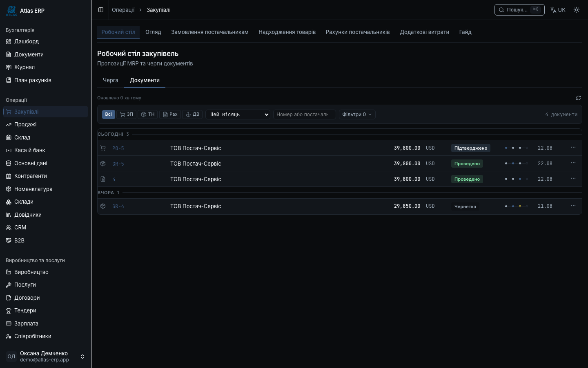
Task: Open the GR-5 document link
Action: 118,164
